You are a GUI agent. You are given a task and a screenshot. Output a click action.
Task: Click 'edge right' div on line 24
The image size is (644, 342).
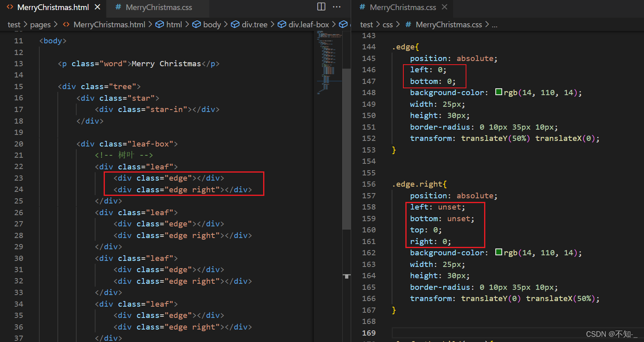coord(183,189)
